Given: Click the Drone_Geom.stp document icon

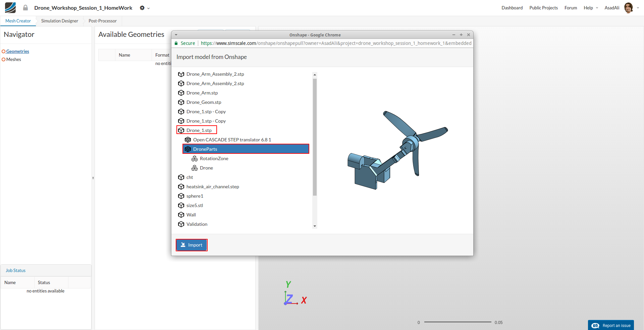Looking at the screenshot, I should pyautogui.click(x=181, y=102).
